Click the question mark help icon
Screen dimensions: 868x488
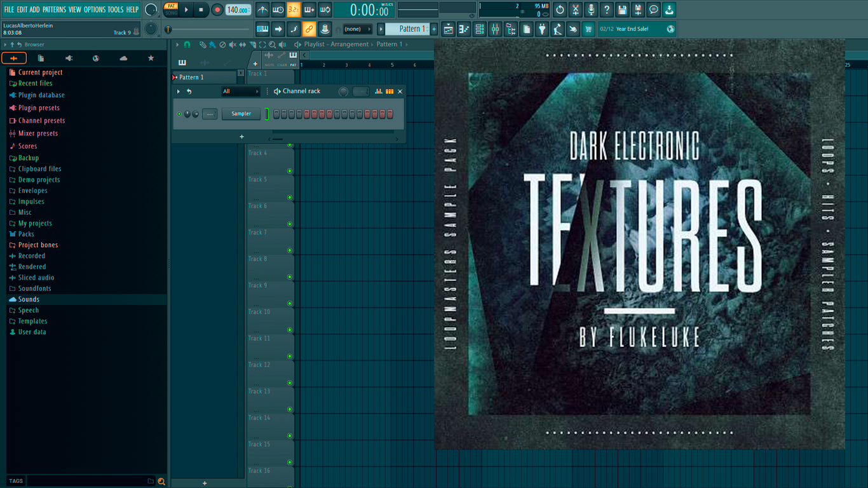[x=607, y=10]
